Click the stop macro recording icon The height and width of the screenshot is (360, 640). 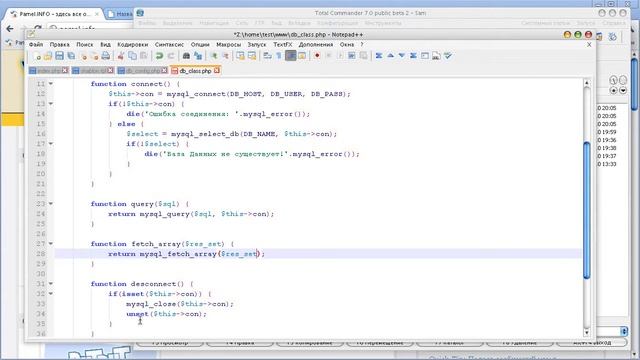pos(329,56)
